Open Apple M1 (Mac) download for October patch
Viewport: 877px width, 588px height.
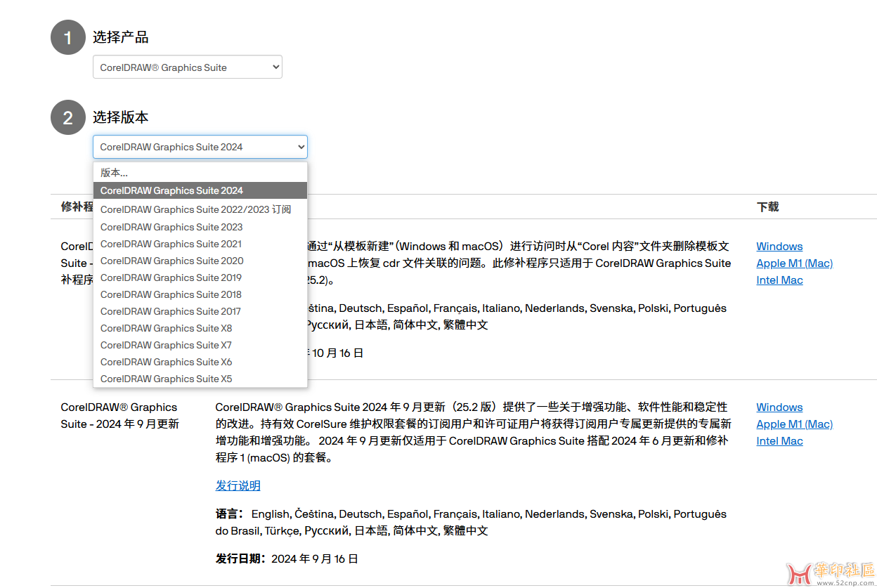coord(794,263)
